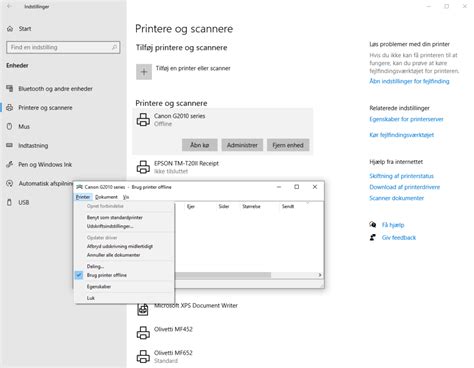Click the Ejer column header

point(191,206)
